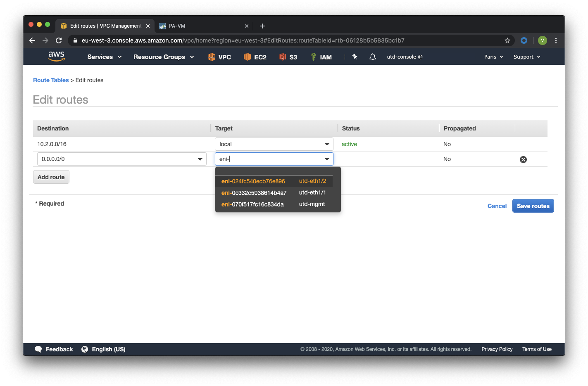The height and width of the screenshot is (386, 588).
Task: Open the Chrome three-dot menu
Action: coord(556,40)
